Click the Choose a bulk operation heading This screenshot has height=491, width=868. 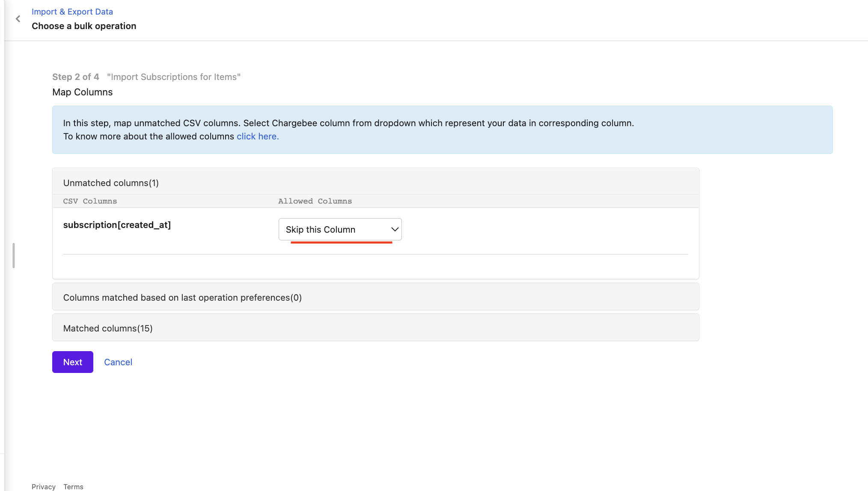[84, 26]
